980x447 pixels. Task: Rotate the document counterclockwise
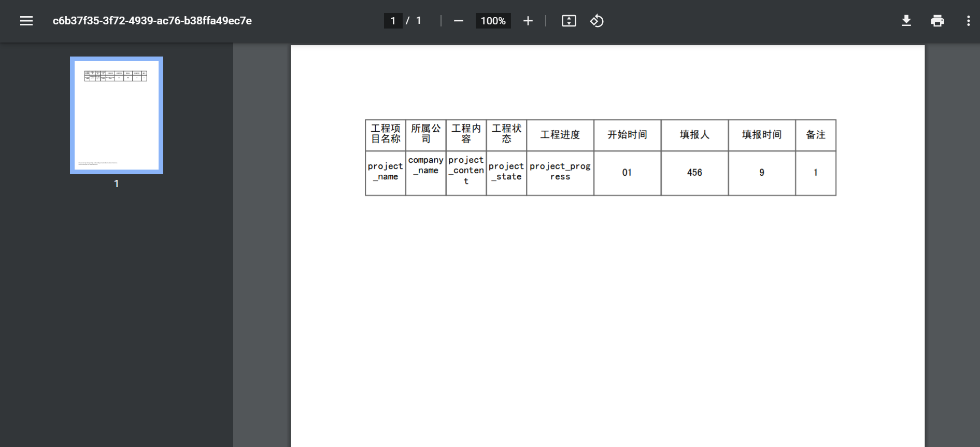pos(596,21)
